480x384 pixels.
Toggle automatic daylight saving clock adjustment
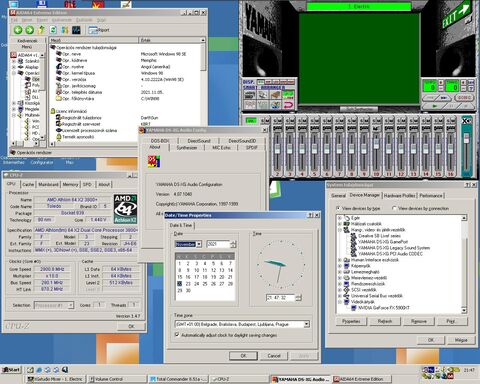click(177, 335)
